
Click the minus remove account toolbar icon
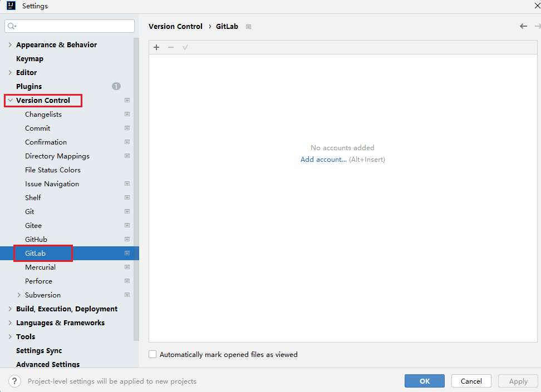pyautogui.click(x=171, y=47)
